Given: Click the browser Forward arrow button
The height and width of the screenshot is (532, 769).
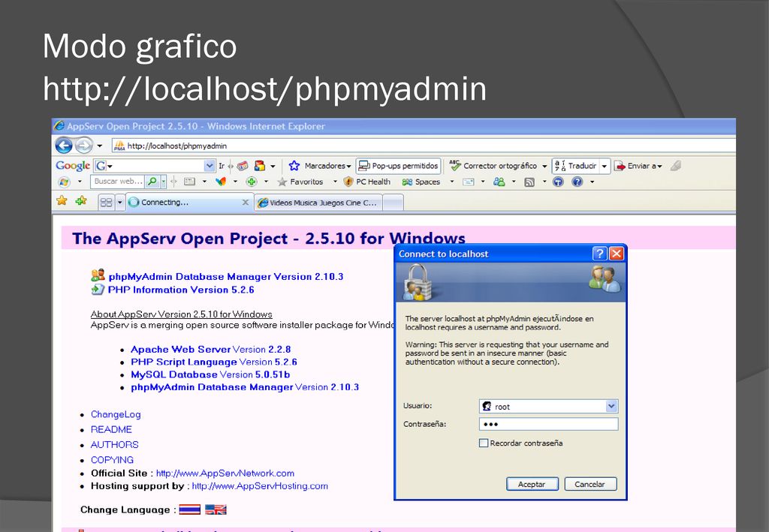Looking at the screenshot, I should click(84, 146).
